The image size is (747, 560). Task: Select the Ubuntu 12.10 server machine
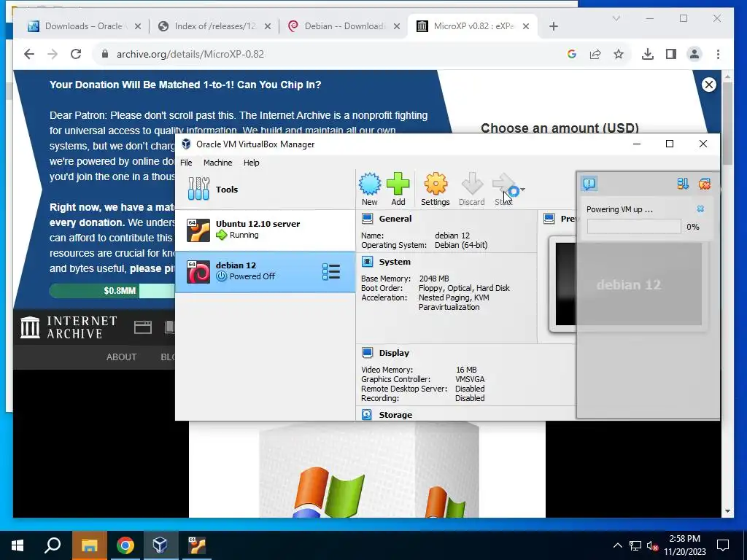(x=266, y=230)
